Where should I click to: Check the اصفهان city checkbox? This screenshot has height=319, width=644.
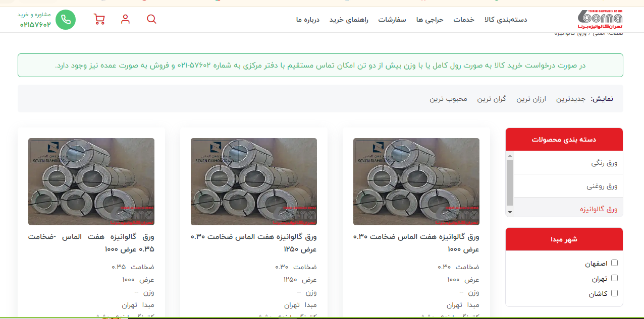[x=614, y=263]
